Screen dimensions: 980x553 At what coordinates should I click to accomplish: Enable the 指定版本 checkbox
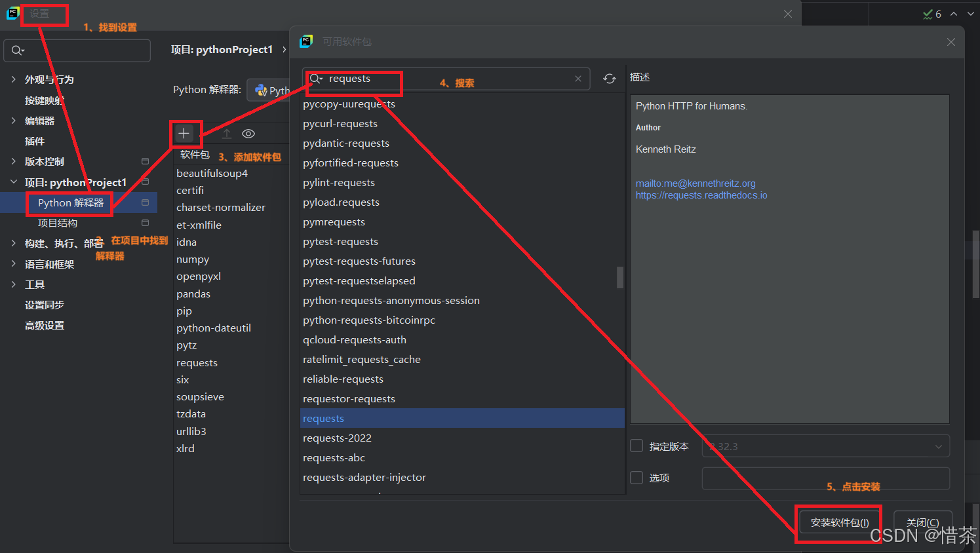tap(637, 446)
